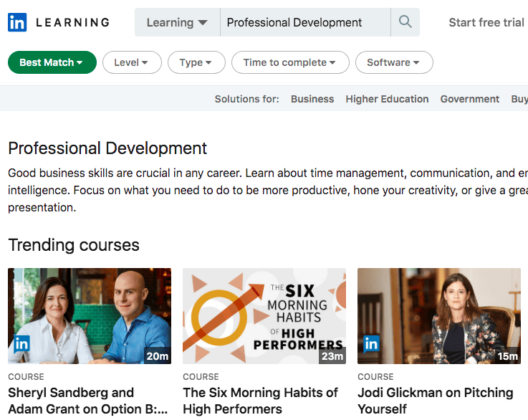This screenshot has height=420, width=528.
Task: Click COURSE label above Sheryl Sandberg title
Action: (26, 376)
